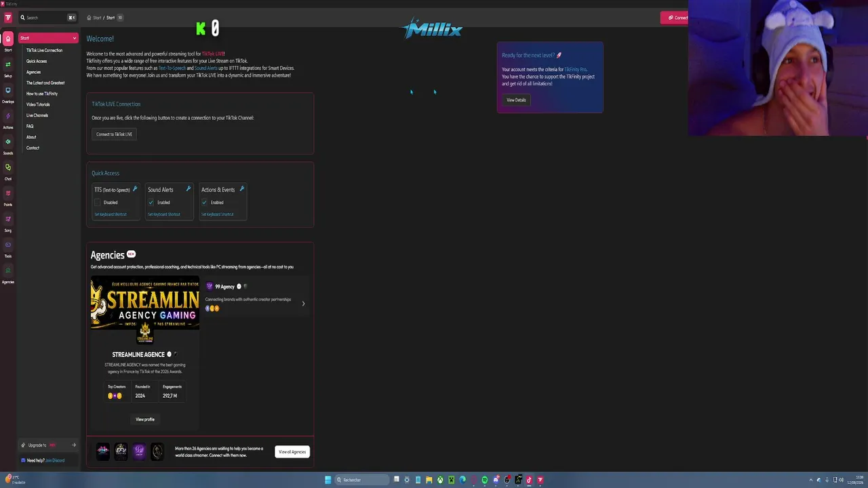Open the Agencies sidebar icon
The width and height of the screenshot is (868, 488).
tap(8, 270)
